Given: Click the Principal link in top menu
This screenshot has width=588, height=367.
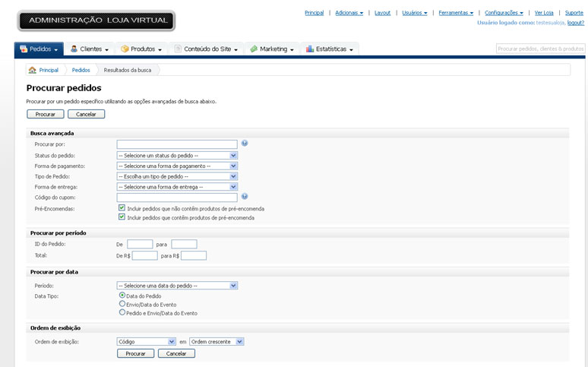Looking at the screenshot, I should [315, 13].
